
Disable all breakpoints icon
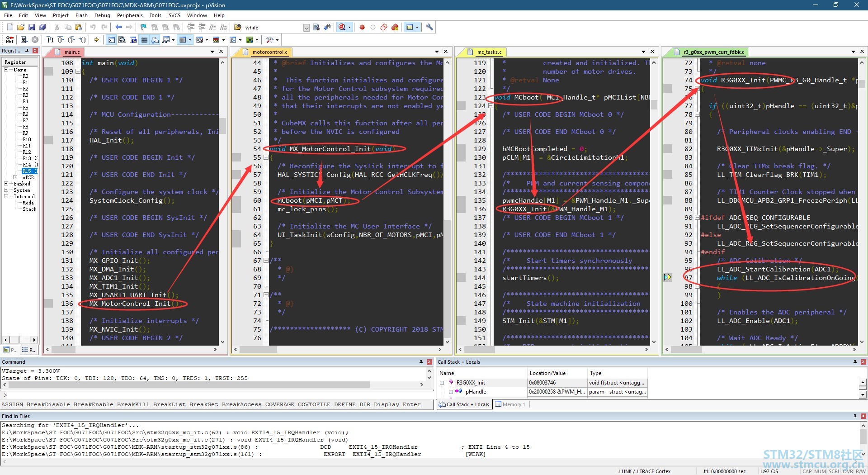(x=384, y=28)
